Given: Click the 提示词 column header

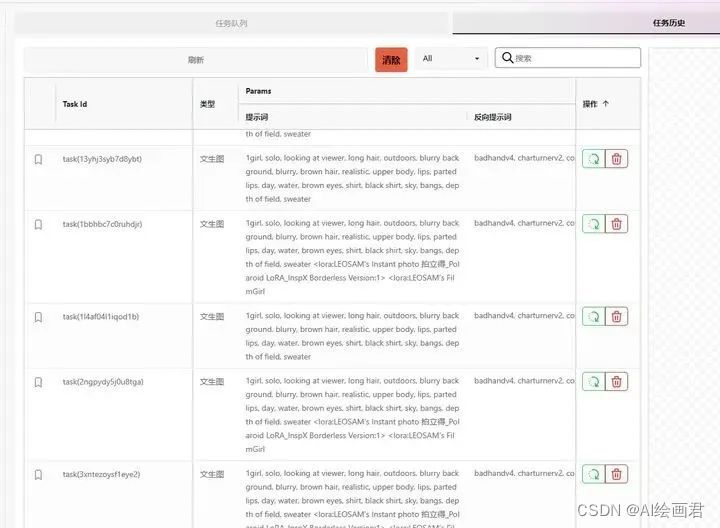Looking at the screenshot, I should [257, 117].
